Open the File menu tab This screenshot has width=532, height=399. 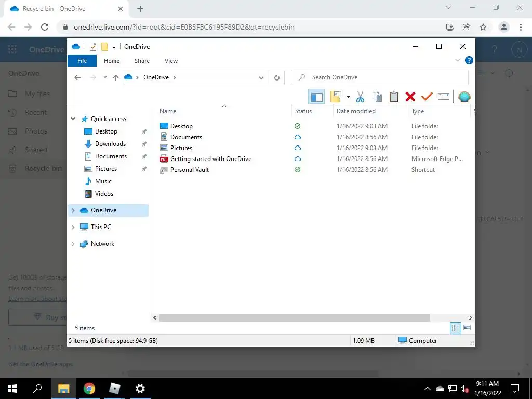tap(82, 61)
